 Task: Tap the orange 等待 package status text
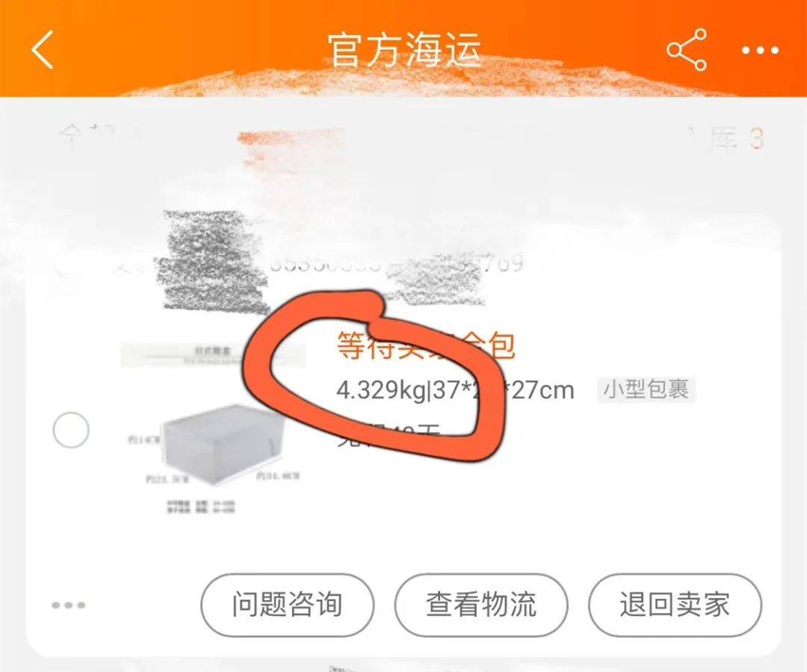click(x=426, y=345)
